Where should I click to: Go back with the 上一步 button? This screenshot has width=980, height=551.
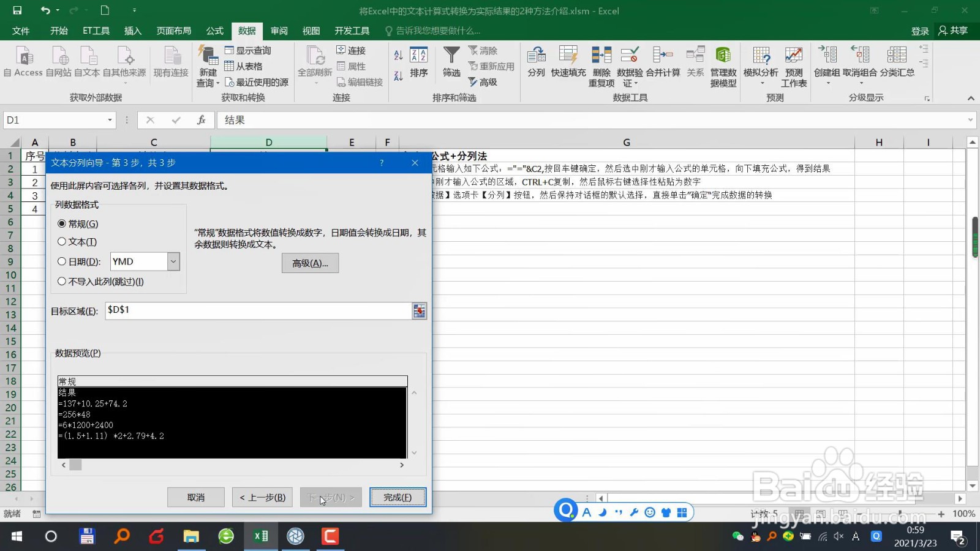tap(262, 497)
